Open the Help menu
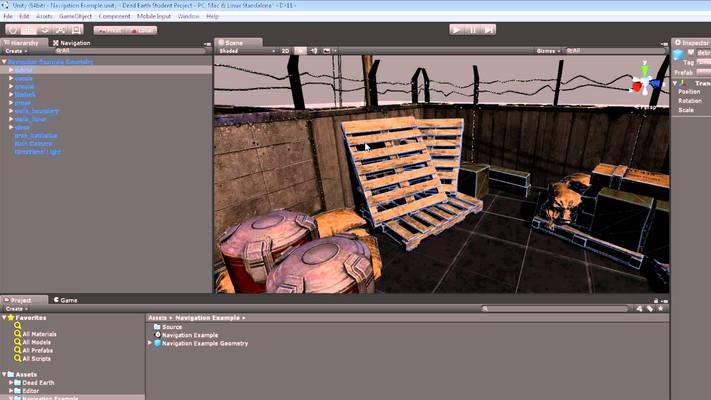The width and height of the screenshot is (711, 400). click(212, 16)
